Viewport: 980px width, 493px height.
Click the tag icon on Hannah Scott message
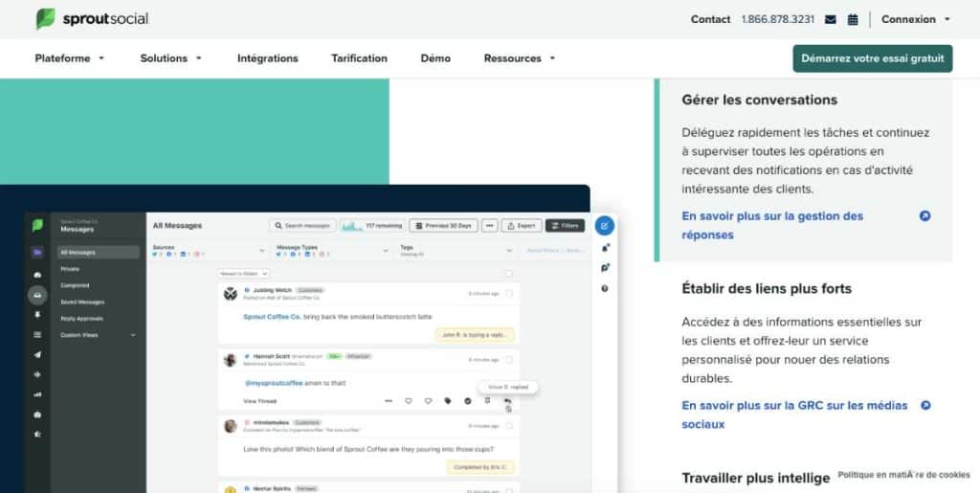point(448,401)
